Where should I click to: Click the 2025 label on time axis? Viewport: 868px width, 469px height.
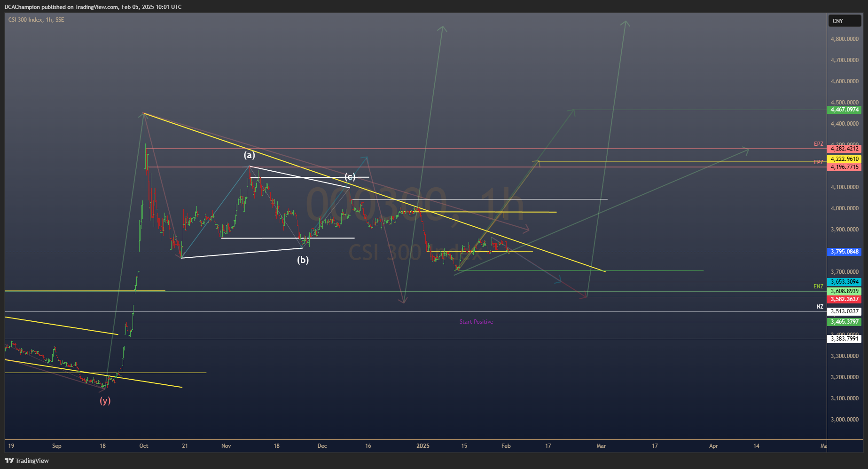coord(423,446)
